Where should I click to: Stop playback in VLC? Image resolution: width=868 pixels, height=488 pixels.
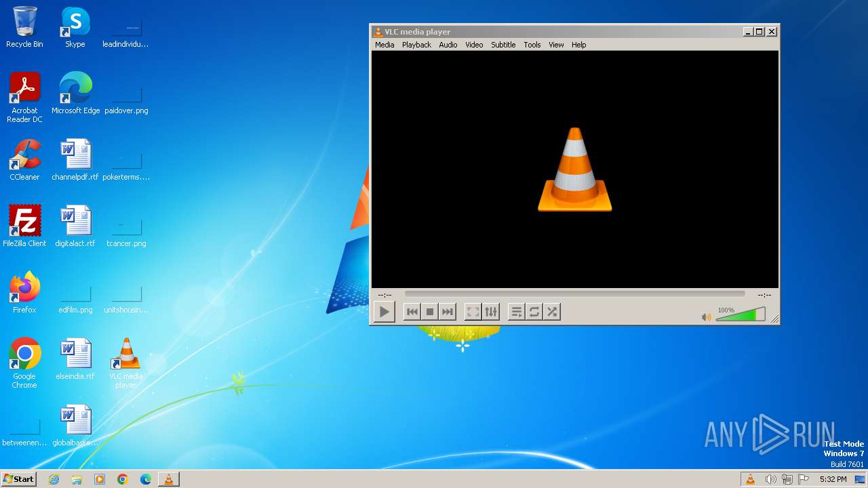(x=429, y=312)
